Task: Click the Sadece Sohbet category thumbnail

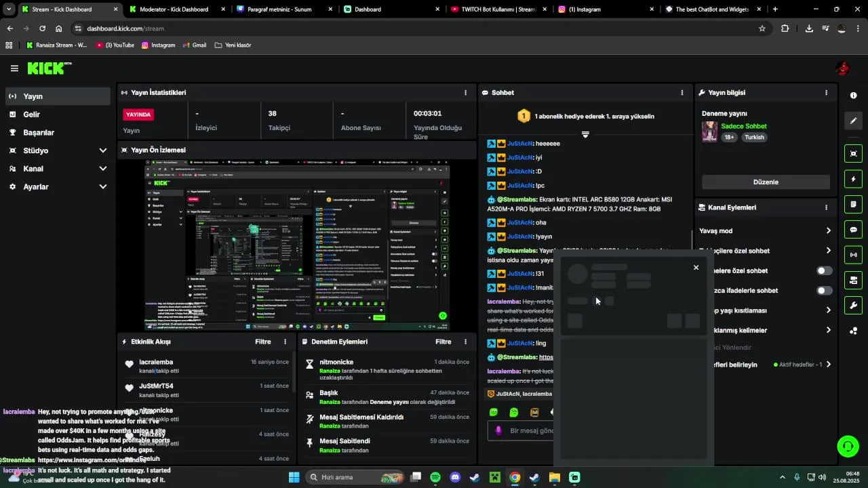Action: pyautogui.click(x=709, y=131)
